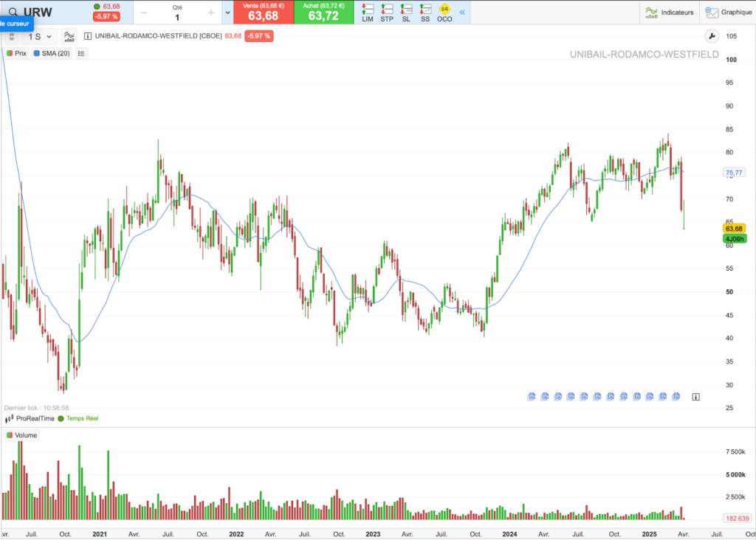Select the OCO order icon
756x540 pixels.
(444, 13)
